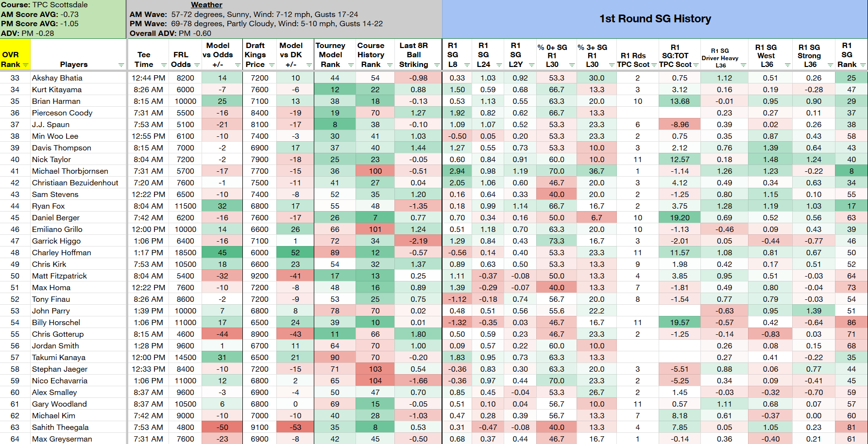Click Akshay Bhatia's name cell
868x444 pixels.
pos(78,78)
